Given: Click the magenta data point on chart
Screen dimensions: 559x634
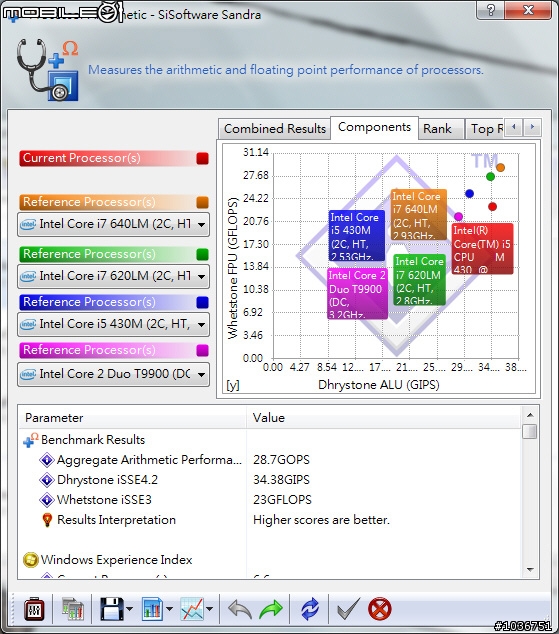Looking at the screenshot, I should pyautogui.click(x=458, y=217).
